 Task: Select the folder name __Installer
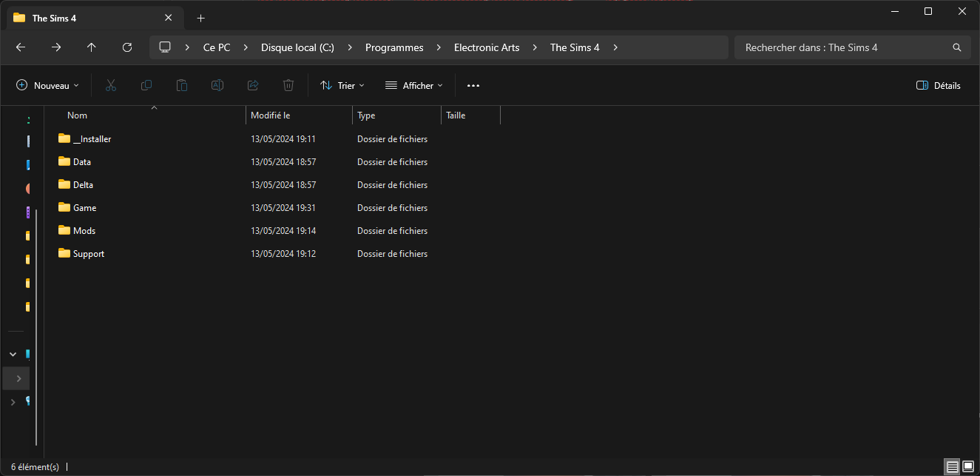[92, 139]
